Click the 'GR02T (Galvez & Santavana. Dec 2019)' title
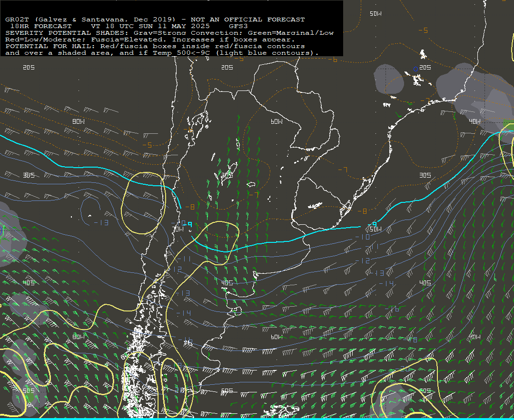 (90, 20)
